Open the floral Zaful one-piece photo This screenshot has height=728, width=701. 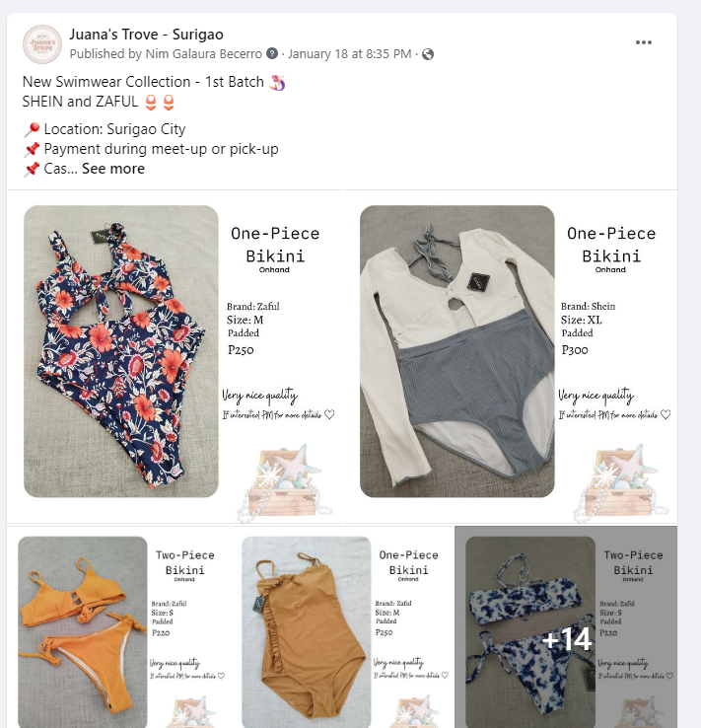[121, 351]
